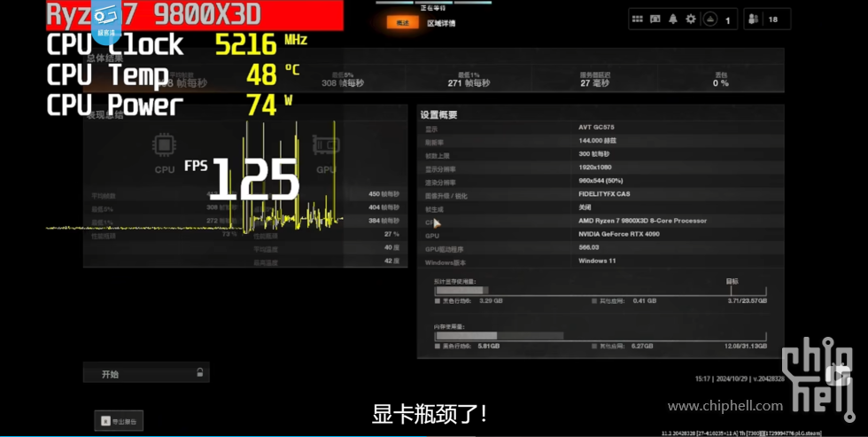Click the 1920x1080 resolution value
This screenshot has height=437, width=868.
595,168
